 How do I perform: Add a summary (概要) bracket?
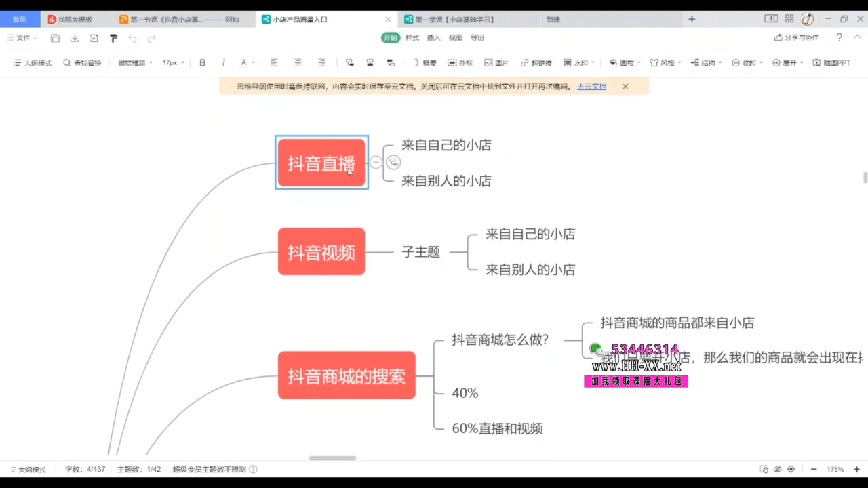[x=425, y=62]
